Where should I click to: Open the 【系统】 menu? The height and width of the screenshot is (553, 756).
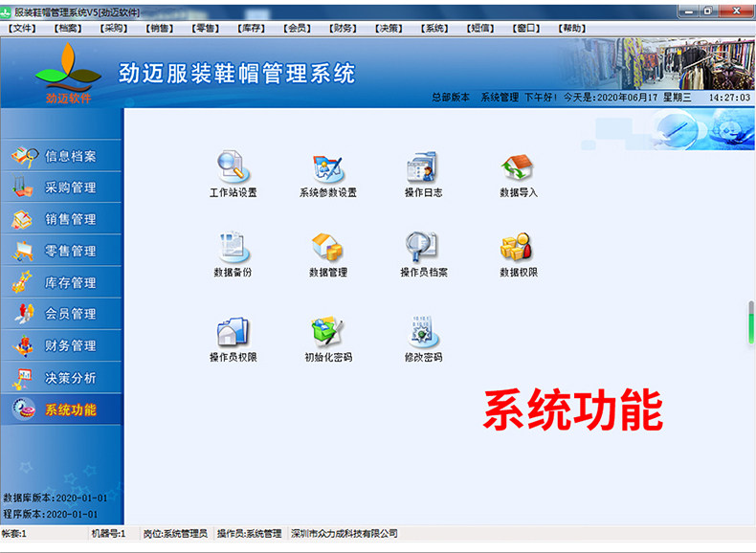pos(434,29)
